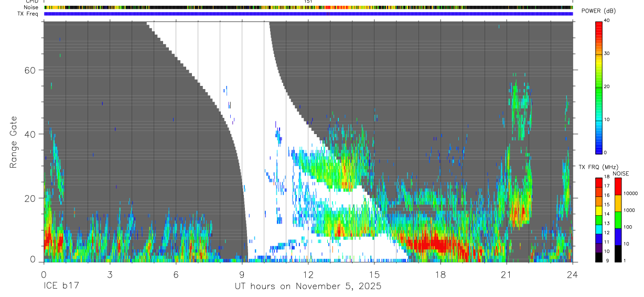
Task: Click the multicolored Noise strip above the plot
Action: tap(308, 8)
